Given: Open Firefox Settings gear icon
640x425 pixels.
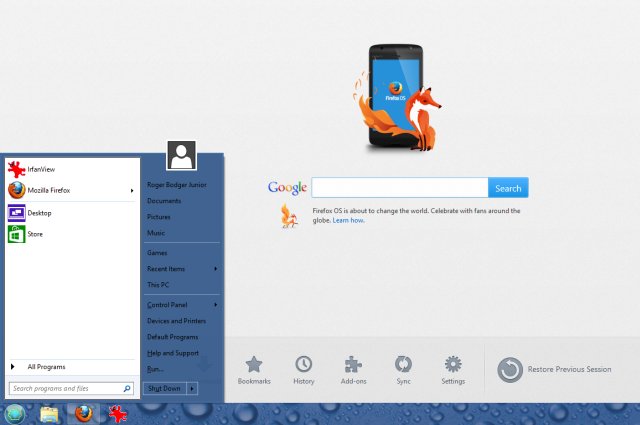Looking at the screenshot, I should point(453,364).
